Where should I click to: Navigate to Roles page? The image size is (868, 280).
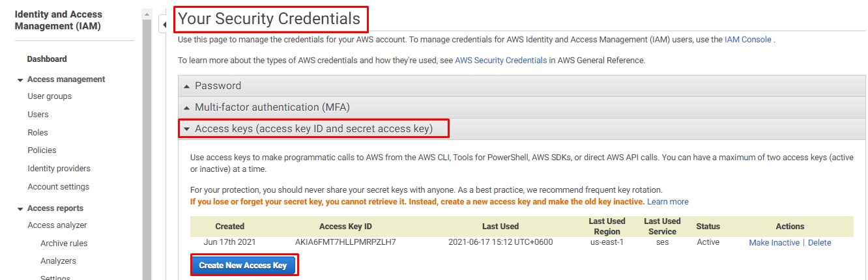38,132
